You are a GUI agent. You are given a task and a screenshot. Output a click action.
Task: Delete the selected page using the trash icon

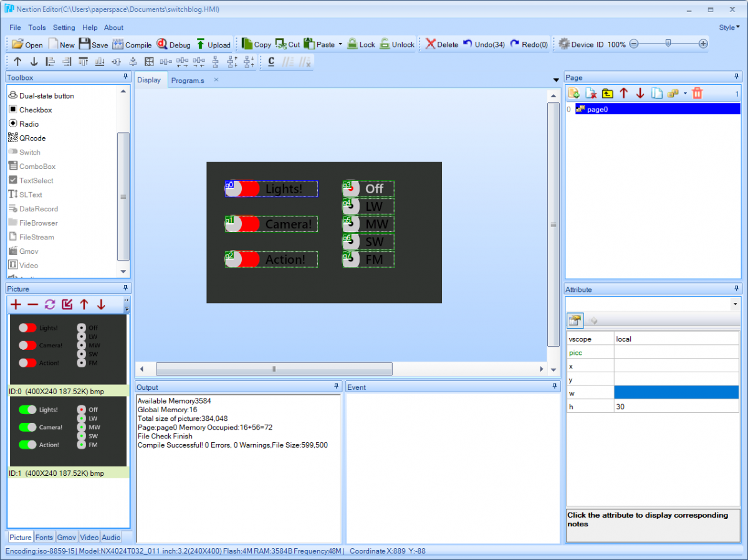tap(698, 93)
